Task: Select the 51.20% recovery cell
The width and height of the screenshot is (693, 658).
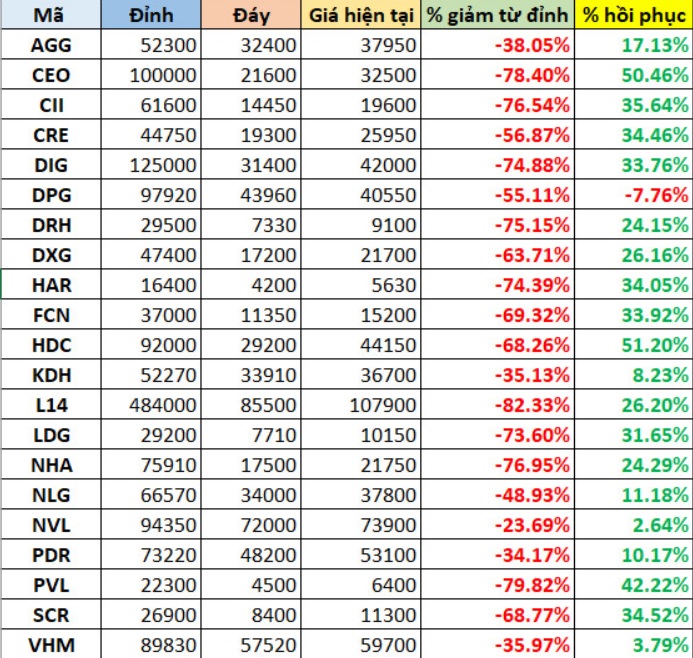Action: click(x=634, y=345)
